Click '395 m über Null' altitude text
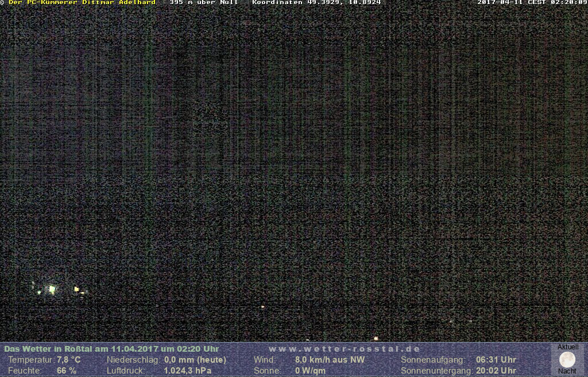 [x=204, y=2]
